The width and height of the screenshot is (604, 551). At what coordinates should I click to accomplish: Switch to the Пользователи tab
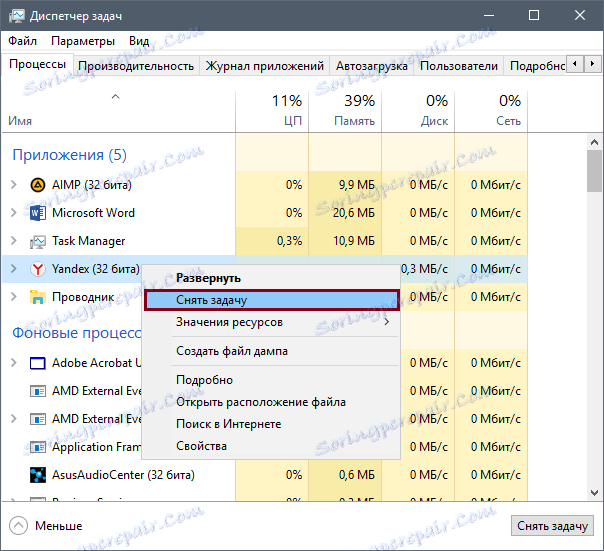459,66
